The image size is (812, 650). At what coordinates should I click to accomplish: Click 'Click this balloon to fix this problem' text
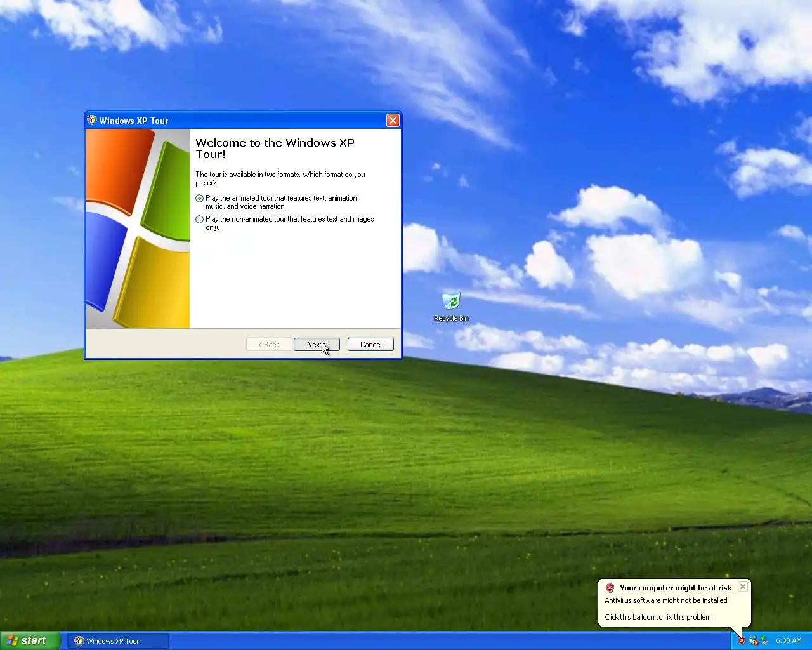coord(658,617)
